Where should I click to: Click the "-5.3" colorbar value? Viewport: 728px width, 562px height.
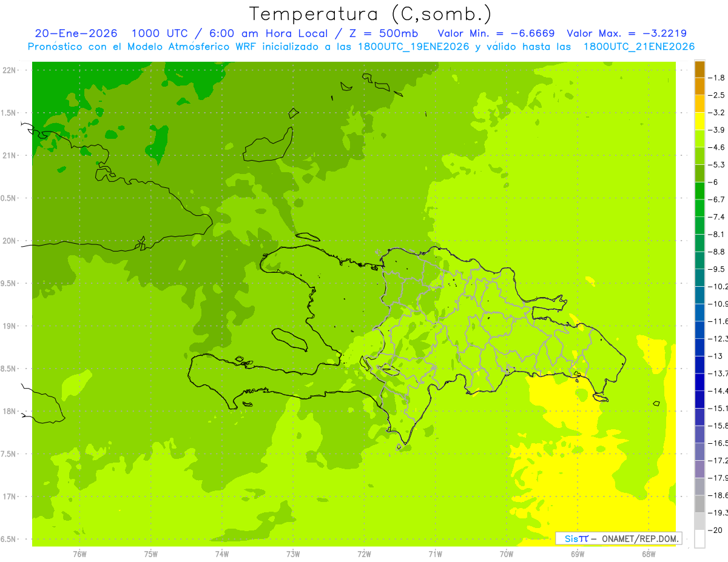click(x=717, y=165)
